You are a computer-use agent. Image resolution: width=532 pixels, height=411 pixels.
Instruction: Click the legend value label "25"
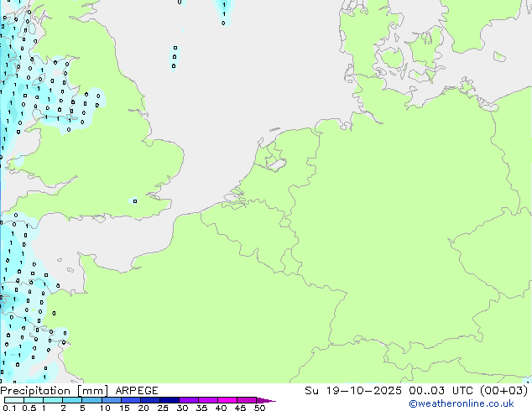point(163,408)
